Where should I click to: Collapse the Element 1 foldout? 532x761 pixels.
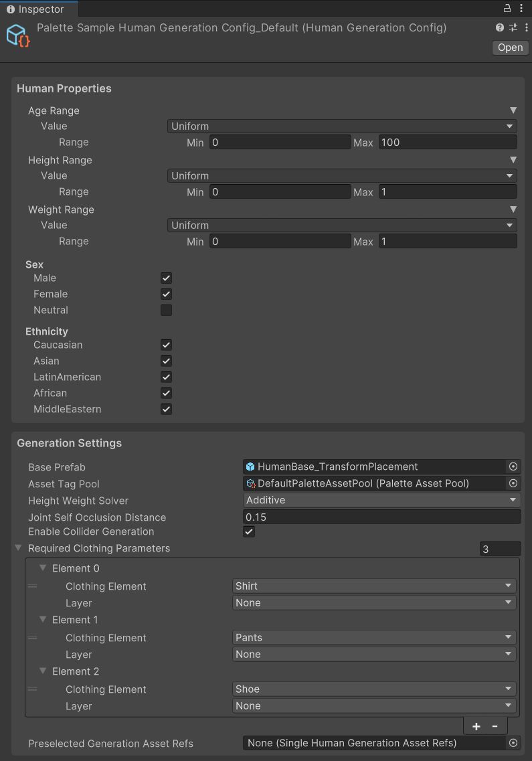(x=43, y=619)
